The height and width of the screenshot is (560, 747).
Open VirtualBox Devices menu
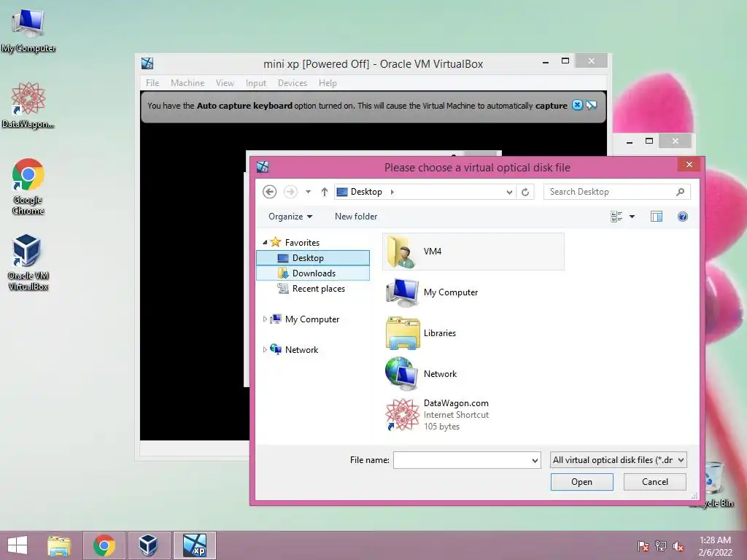[x=293, y=83]
